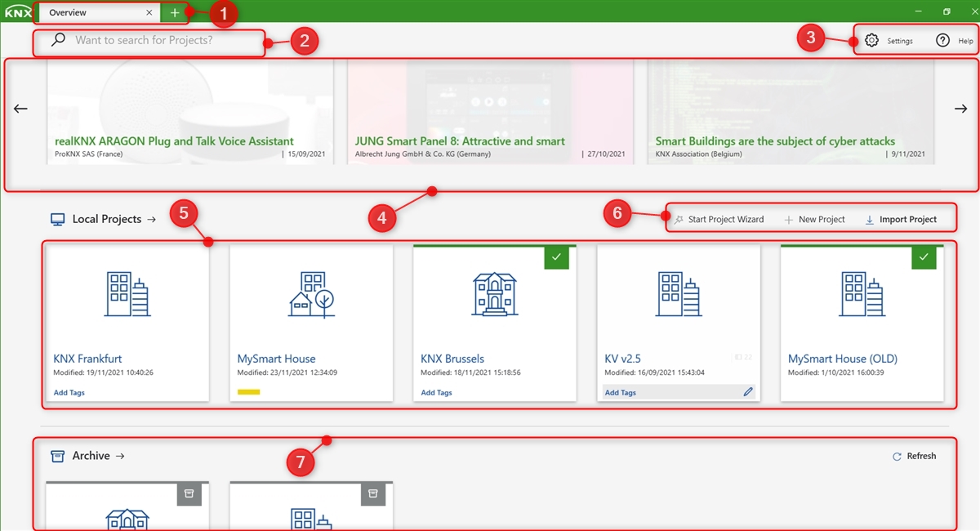
Task: Open first archived project house thumbnail
Action: pyautogui.click(x=127, y=518)
